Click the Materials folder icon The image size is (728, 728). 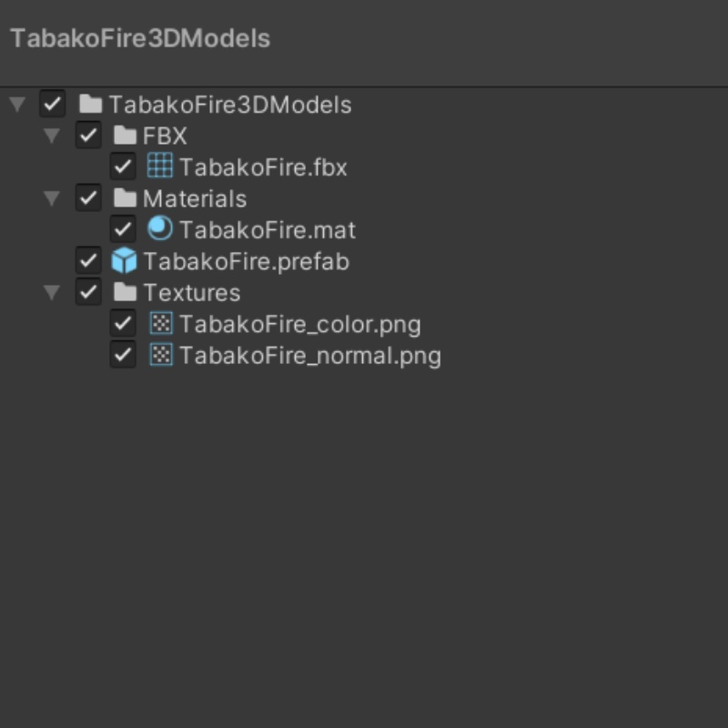[125, 198]
